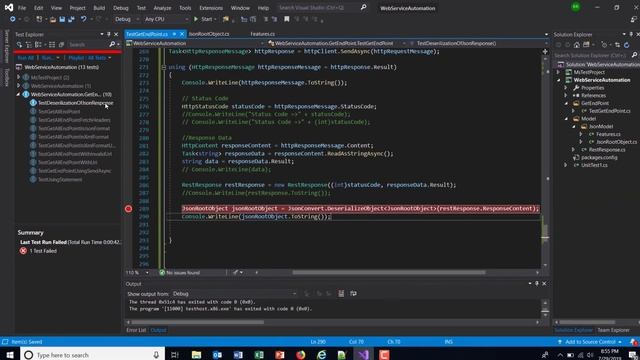Image resolution: width=640 pixels, height=360 pixels.
Task: Click the editor horizontal scrollbar
Action: (x=389, y=272)
